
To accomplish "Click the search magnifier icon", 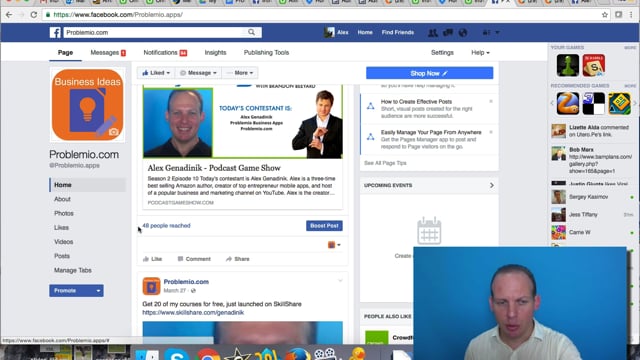I will (x=251, y=32).
